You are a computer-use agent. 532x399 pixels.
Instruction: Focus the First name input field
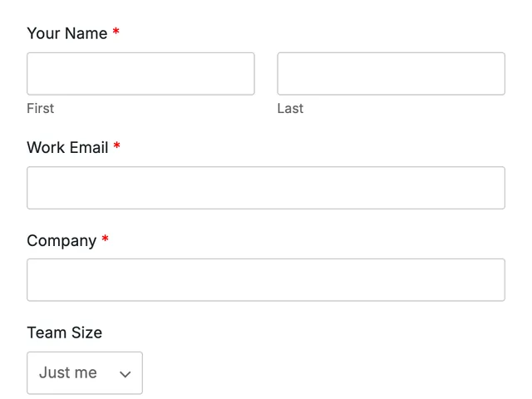(140, 74)
